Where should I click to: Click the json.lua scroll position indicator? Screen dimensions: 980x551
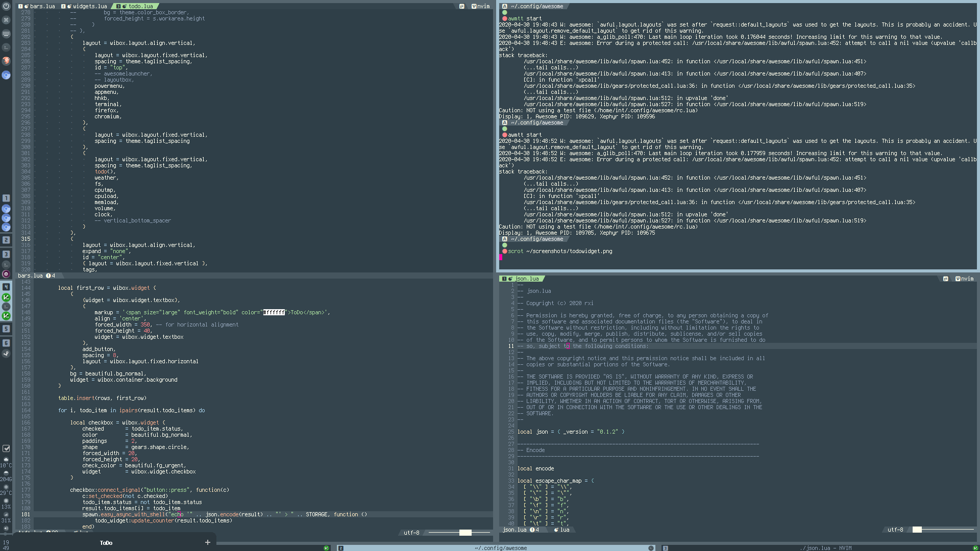917,530
